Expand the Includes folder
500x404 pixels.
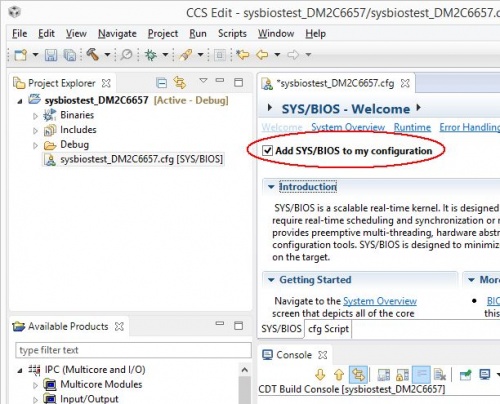35,131
